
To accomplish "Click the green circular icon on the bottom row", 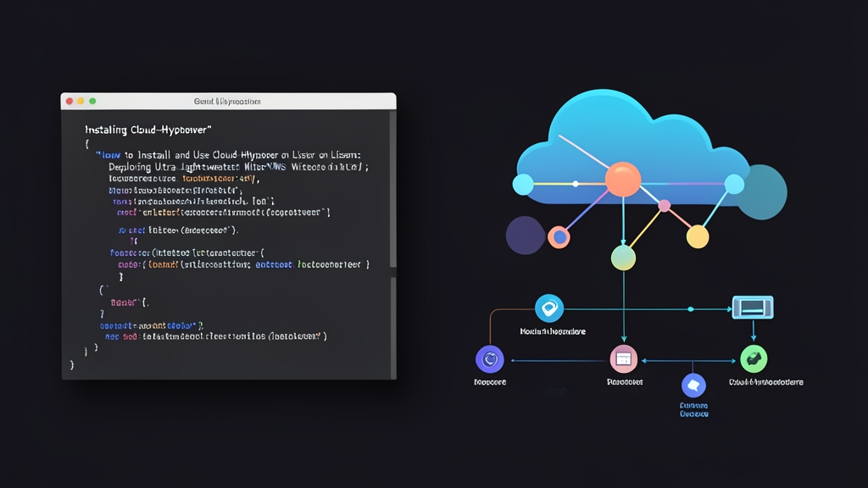I will (x=754, y=359).
